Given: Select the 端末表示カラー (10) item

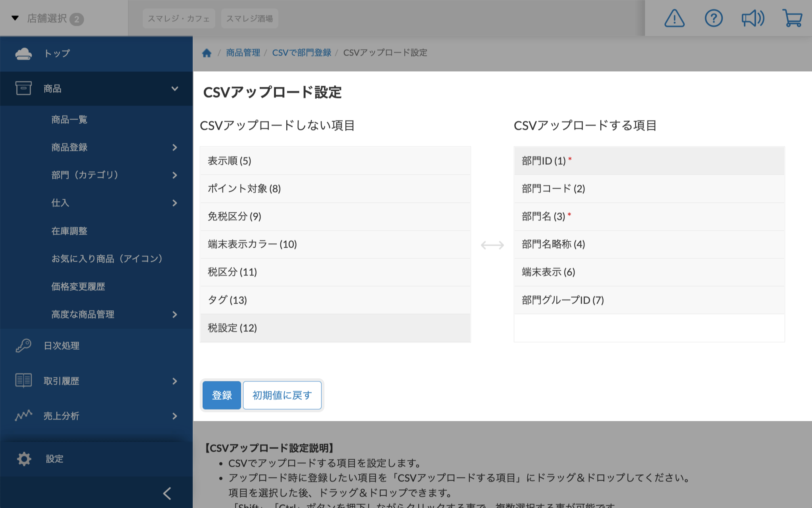Looking at the screenshot, I should pyautogui.click(x=335, y=244).
